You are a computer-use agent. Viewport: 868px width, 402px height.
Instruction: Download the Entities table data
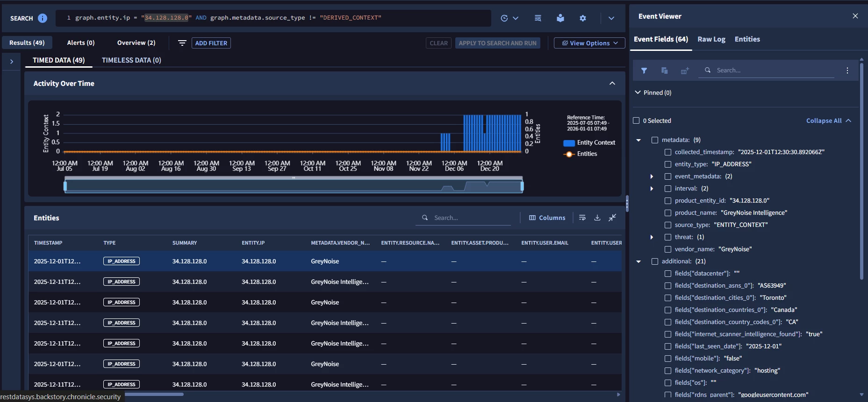tap(597, 218)
